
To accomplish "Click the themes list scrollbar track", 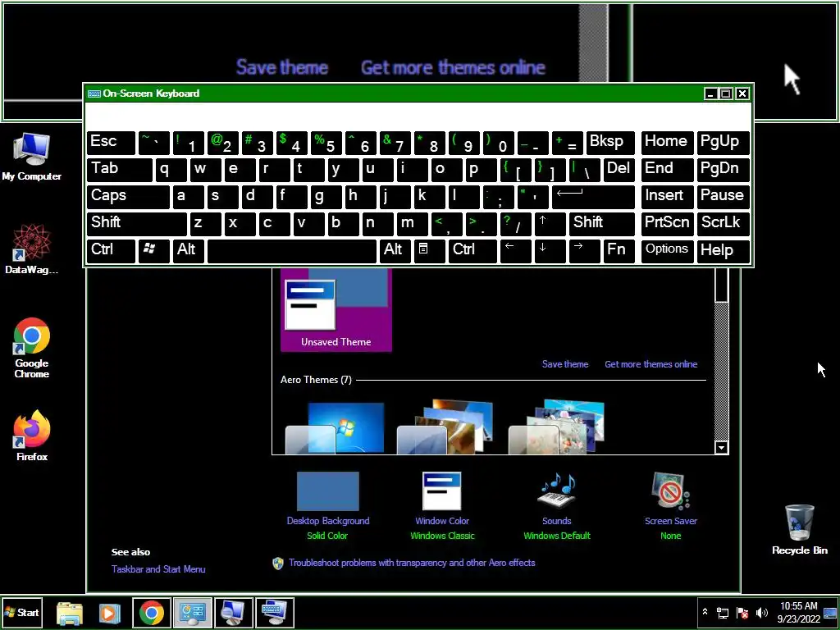I will click(x=722, y=372).
